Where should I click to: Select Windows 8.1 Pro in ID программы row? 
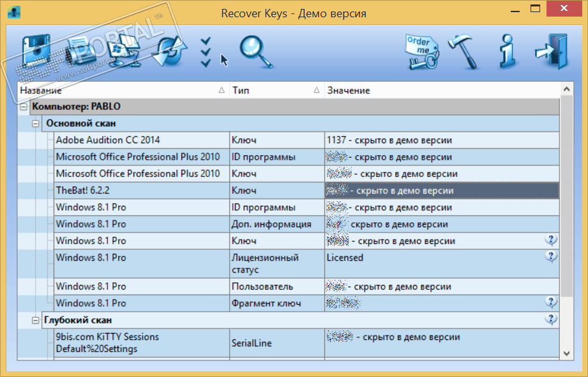coord(142,207)
